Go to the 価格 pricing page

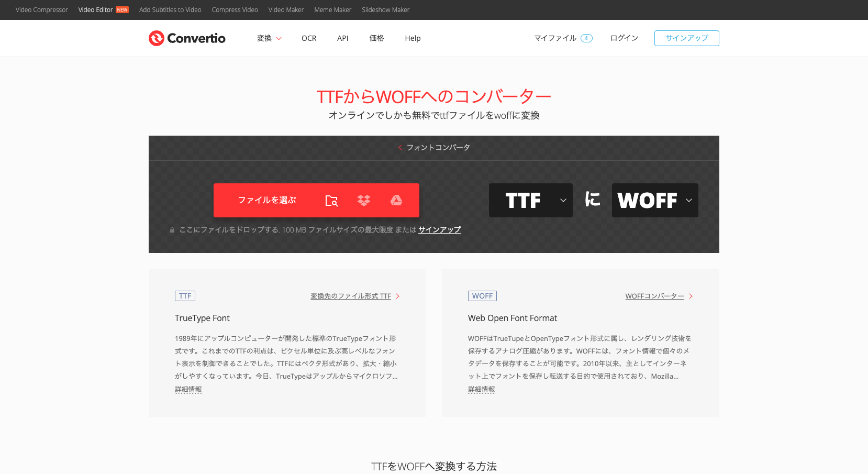point(376,38)
